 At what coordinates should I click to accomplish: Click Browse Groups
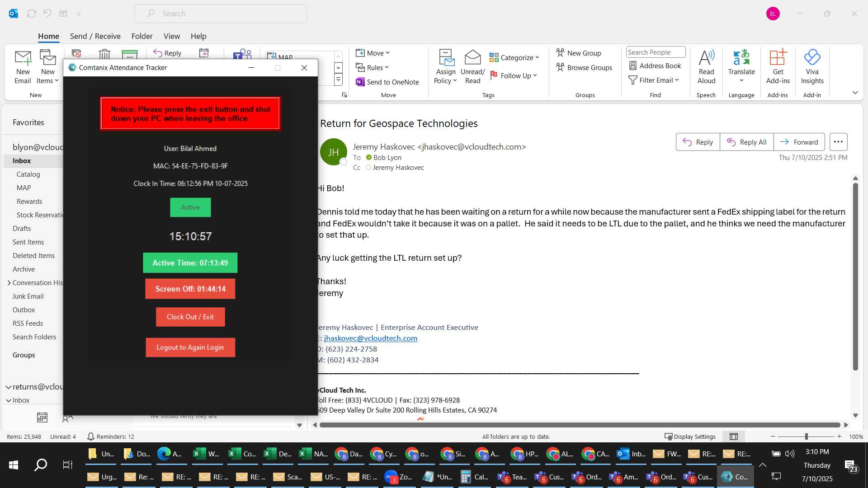[x=584, y=67]
